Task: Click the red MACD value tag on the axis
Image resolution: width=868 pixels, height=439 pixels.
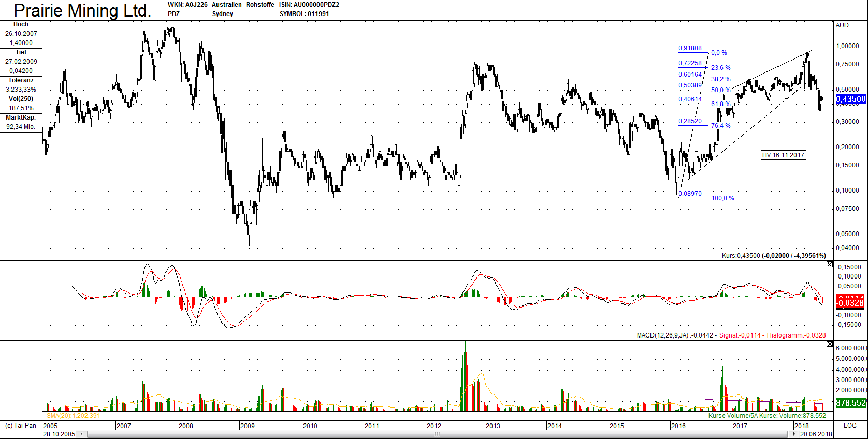Action: (x=850, y=302)
